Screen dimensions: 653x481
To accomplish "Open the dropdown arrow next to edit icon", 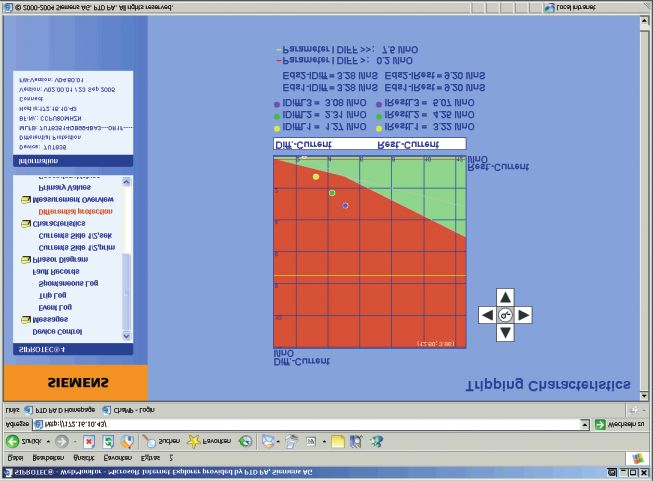I will click(324, 442).
